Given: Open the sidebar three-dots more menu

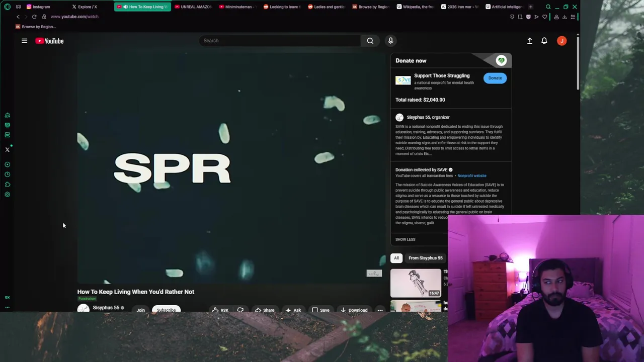Looking at the screenshot, I should click(x=7, y=307).
